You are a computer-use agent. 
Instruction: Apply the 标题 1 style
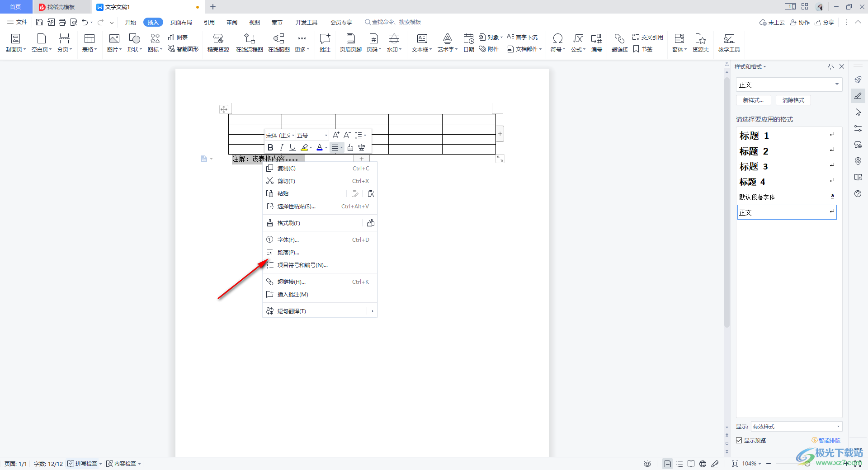point(787,136)
